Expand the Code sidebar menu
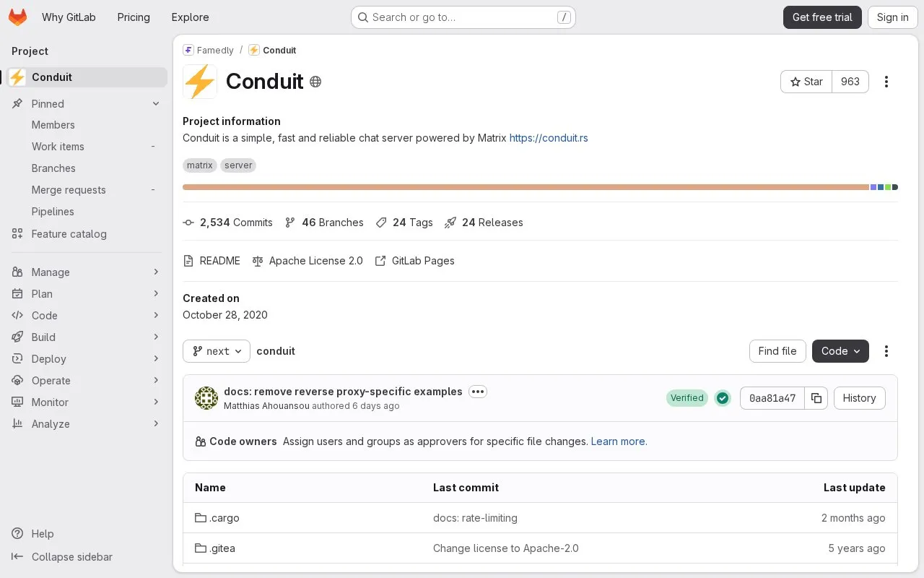Image resolution: width=924 pixels, height=578 pixels. [87, 316]
